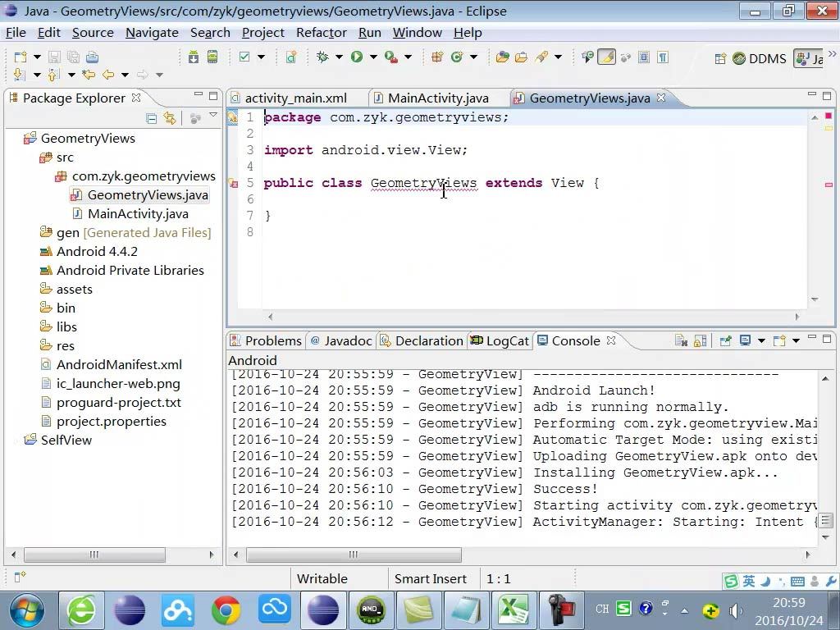This screenshot has height=630, width=840.
Task: Toggle Scroll Lock in Console view
Action: (700, 340)
